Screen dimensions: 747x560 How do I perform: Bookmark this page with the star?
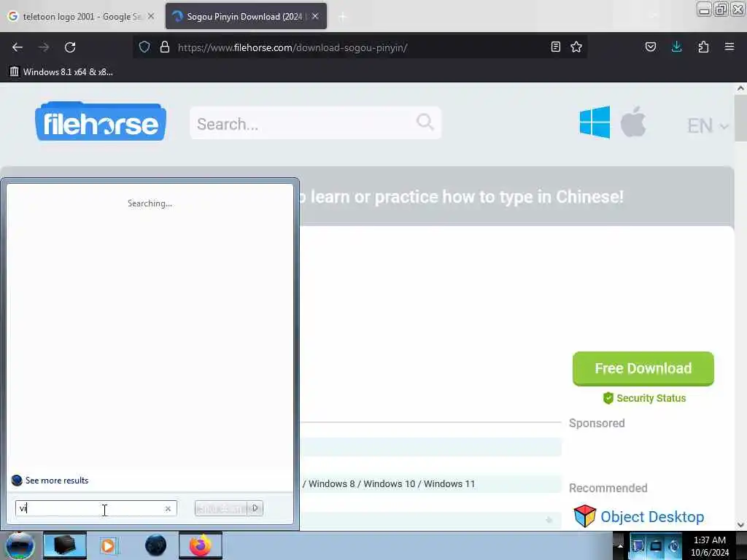pos(576,47)
